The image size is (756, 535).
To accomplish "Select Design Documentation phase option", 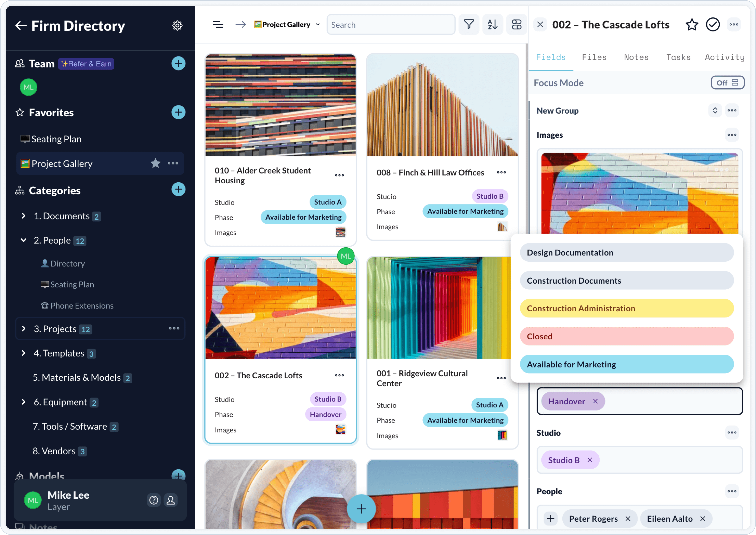I will click(627, 253).
